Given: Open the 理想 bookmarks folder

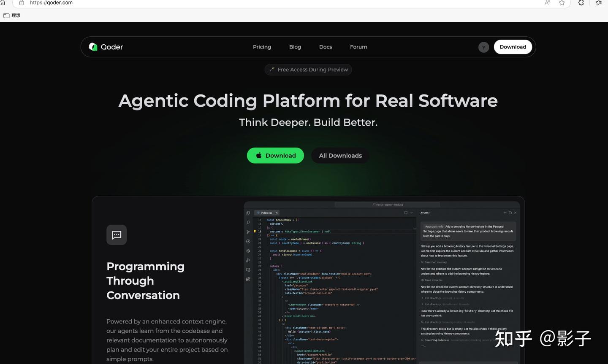Looking at the screenshot, I should 12,16.
